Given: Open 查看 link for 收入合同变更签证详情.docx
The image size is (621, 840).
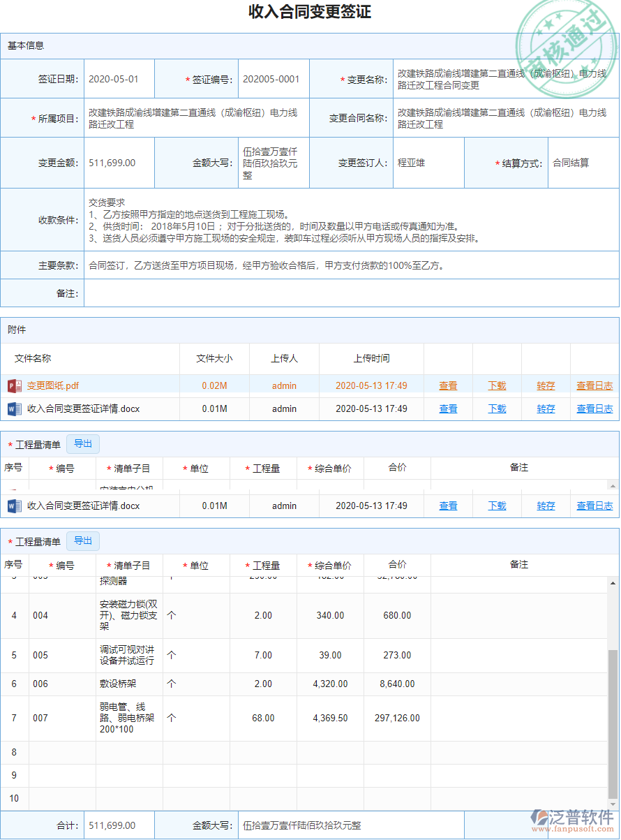Looking at the screenshot, I should [448, 408].
